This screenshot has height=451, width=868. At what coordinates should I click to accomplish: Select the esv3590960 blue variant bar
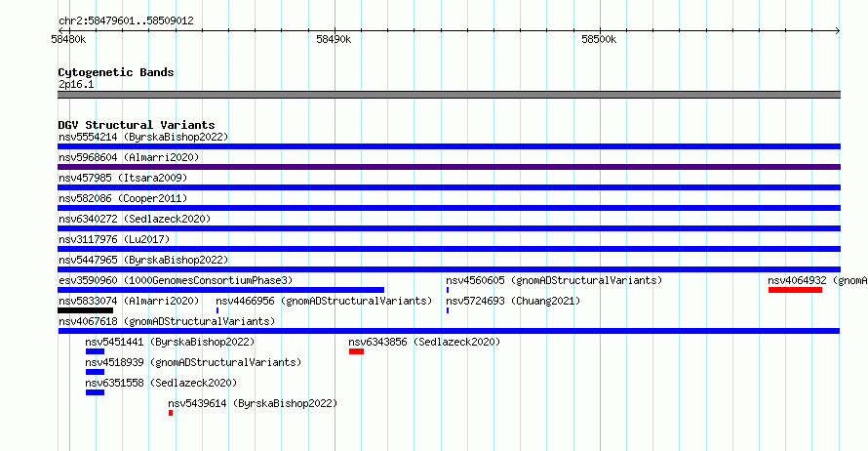220,290
